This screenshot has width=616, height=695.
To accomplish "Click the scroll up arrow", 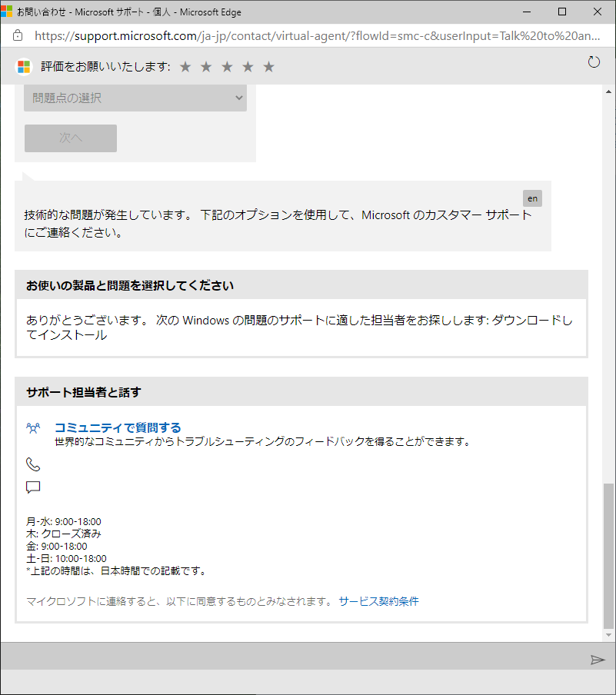I will [x=608, y=91].
